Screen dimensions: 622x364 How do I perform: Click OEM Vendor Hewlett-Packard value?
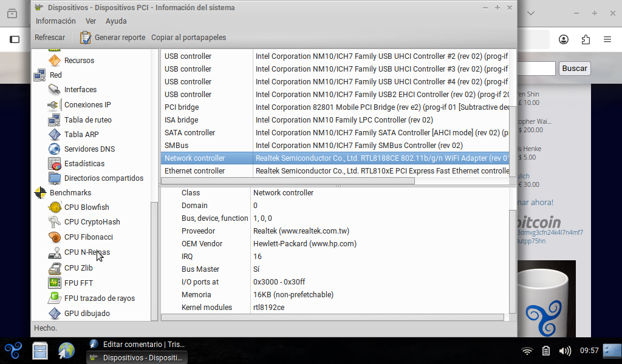point(305,244)
